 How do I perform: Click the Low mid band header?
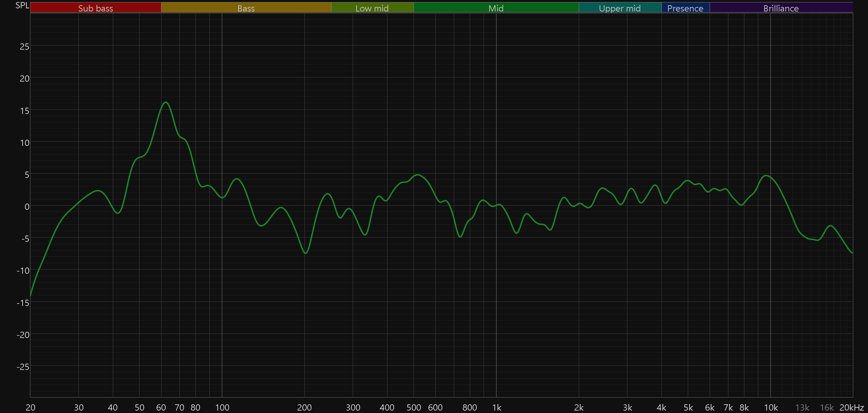[x=372, y=8]
